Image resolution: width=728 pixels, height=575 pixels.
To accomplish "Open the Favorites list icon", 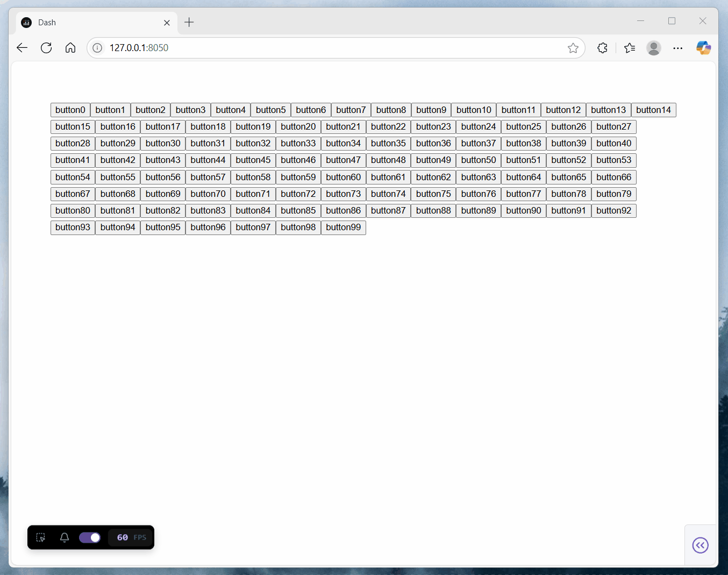I will pyautogui.click(x=630, y=48).
